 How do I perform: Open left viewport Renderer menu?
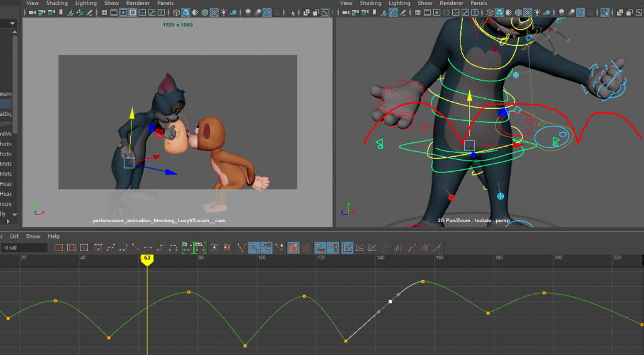(138, 3)
